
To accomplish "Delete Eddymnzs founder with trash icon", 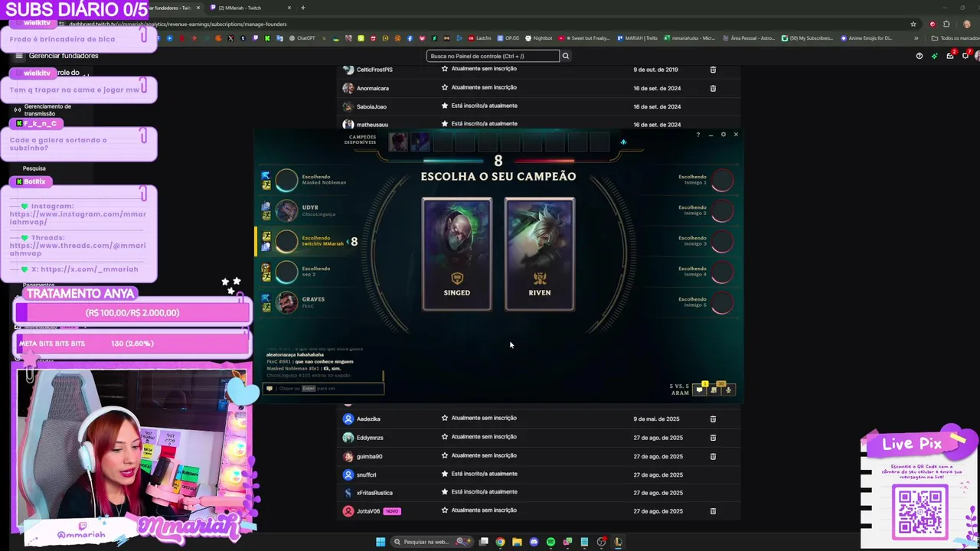I will coord(713,438).
